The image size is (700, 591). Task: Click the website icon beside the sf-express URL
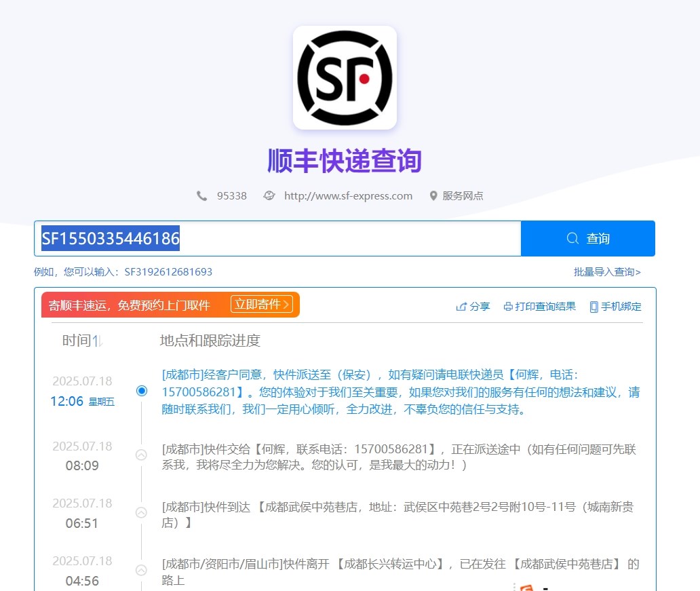(x=269, y=195)
